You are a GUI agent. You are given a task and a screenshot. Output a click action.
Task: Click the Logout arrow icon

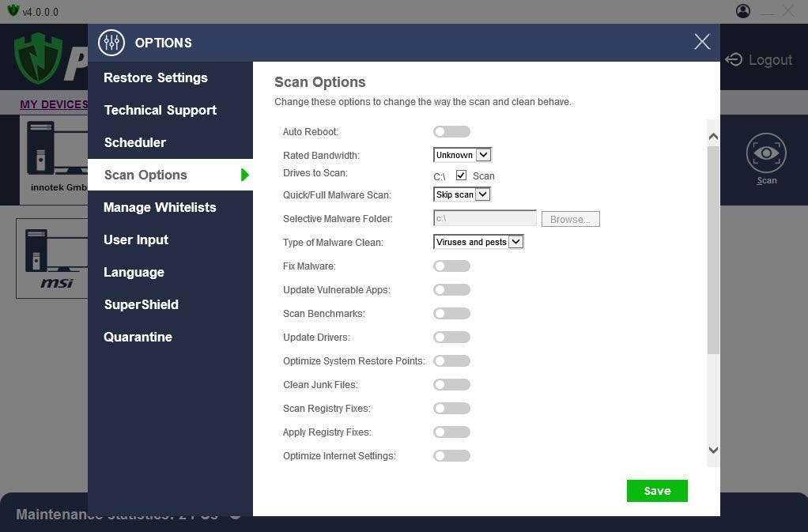pos(734,60)
